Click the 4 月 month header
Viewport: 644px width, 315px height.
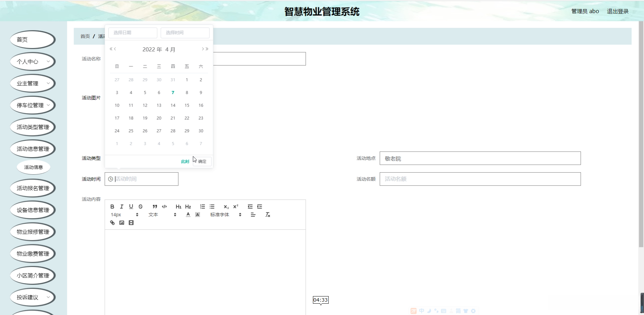[x=170, y=49]
